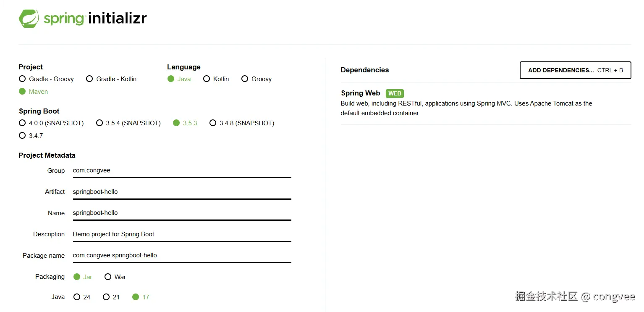Click the Package name field
Screen dimensions: 644x312
pyautogui.click(x=181, y=255)
